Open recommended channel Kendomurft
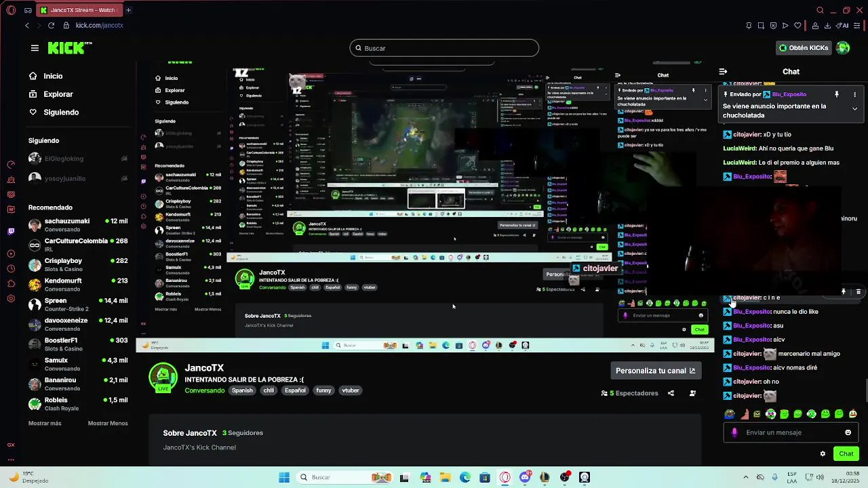The width and height of the screenshot is (868, 488). pos(78,285)
